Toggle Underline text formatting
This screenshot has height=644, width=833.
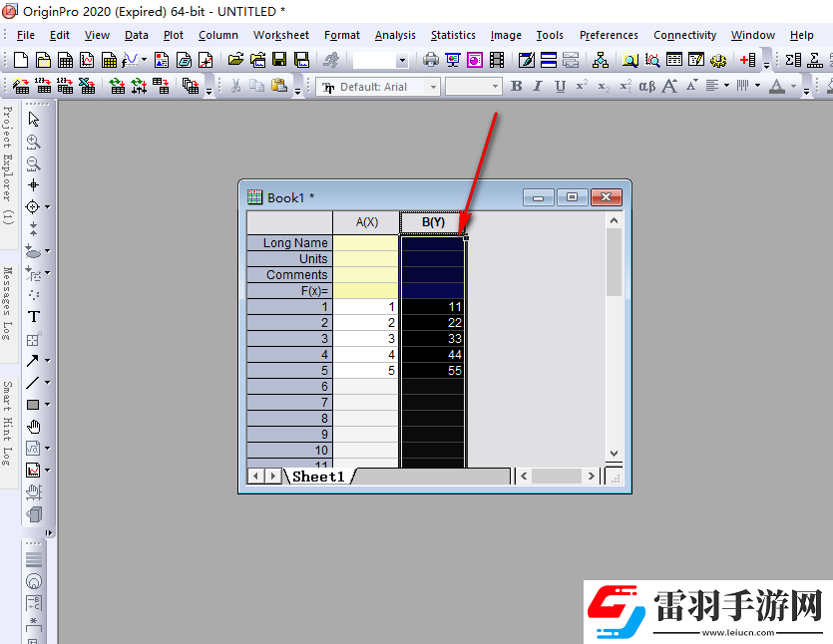pos(560,87)
